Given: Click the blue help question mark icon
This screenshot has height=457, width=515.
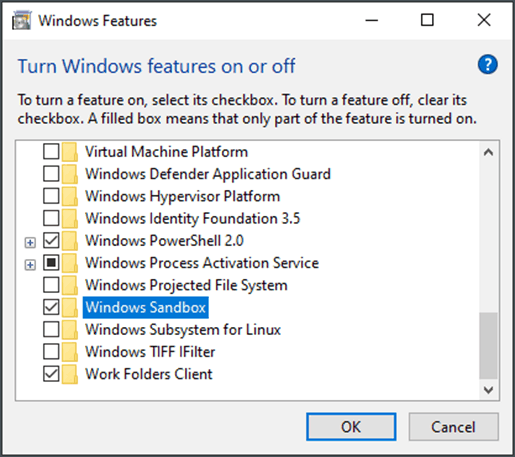Looking at the screenshot, I should click(487, 64).
